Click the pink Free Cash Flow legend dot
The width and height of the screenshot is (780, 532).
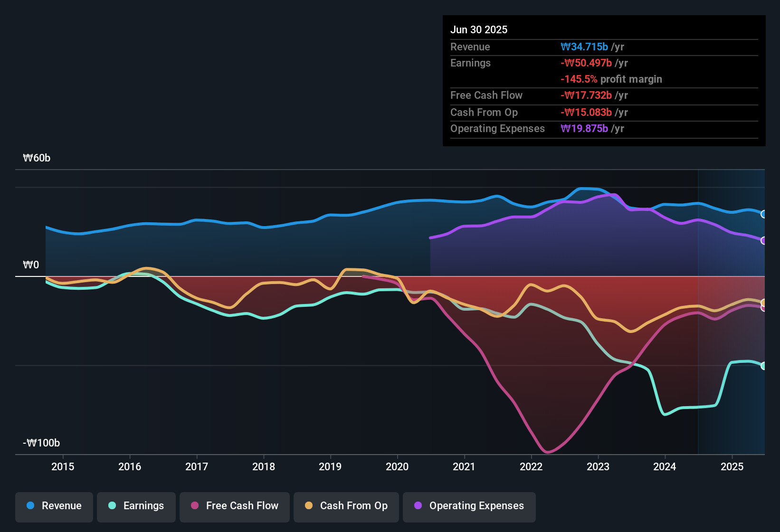[x=195, y=506]
